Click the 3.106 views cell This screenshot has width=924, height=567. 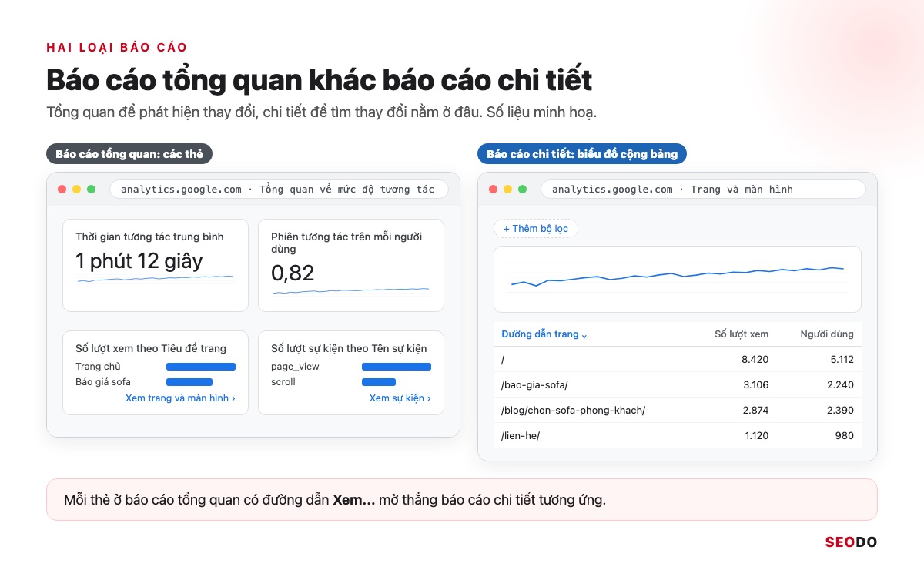[755, 384]
